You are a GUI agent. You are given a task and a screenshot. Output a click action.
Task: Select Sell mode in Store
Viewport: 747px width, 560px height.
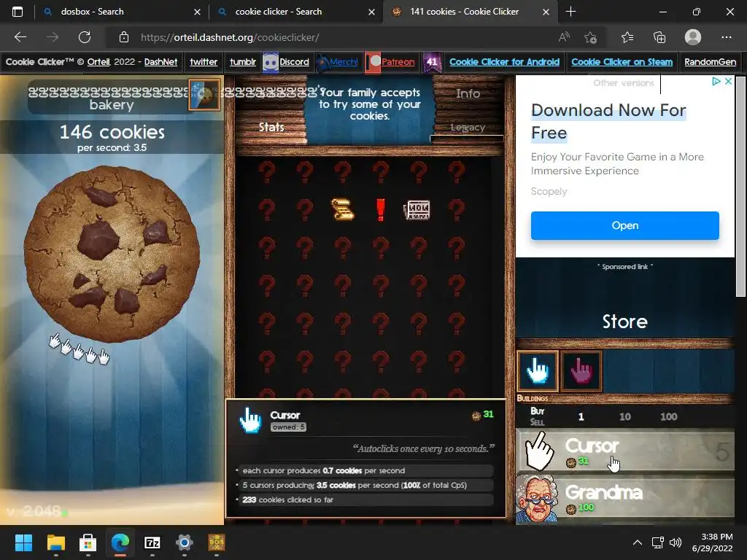tap(537, 422)
